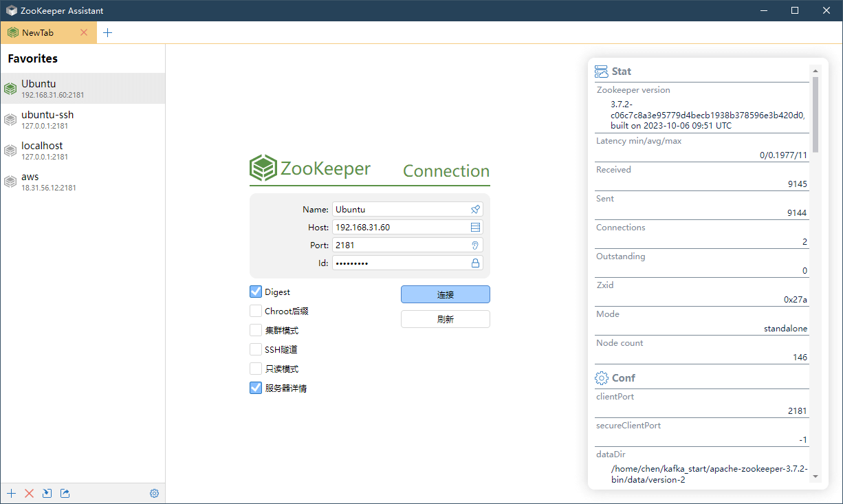Image resolution: width=843 pixels, height=504 pixels.
Task: Click the server icon in Host field
Action: click(x=475, y=227)
